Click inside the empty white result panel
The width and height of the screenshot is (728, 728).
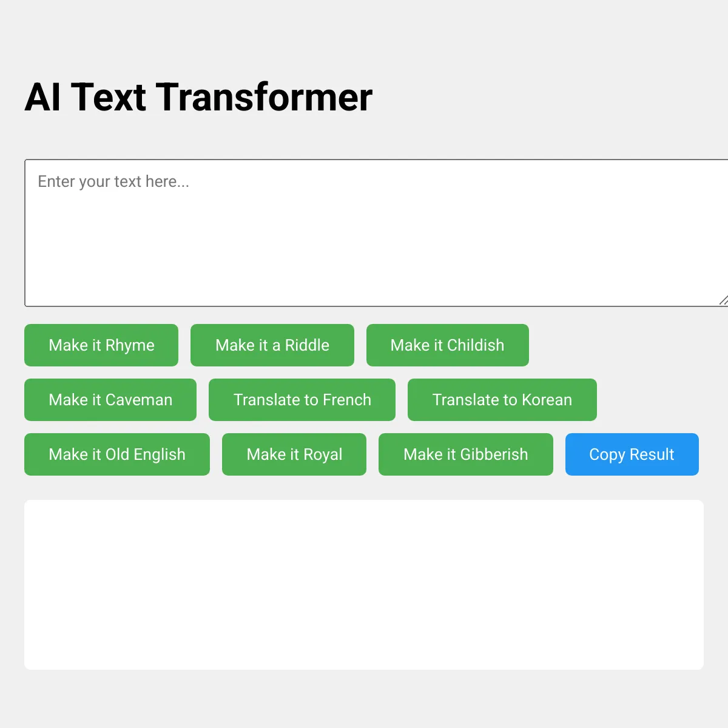click(x=364, y=585)
